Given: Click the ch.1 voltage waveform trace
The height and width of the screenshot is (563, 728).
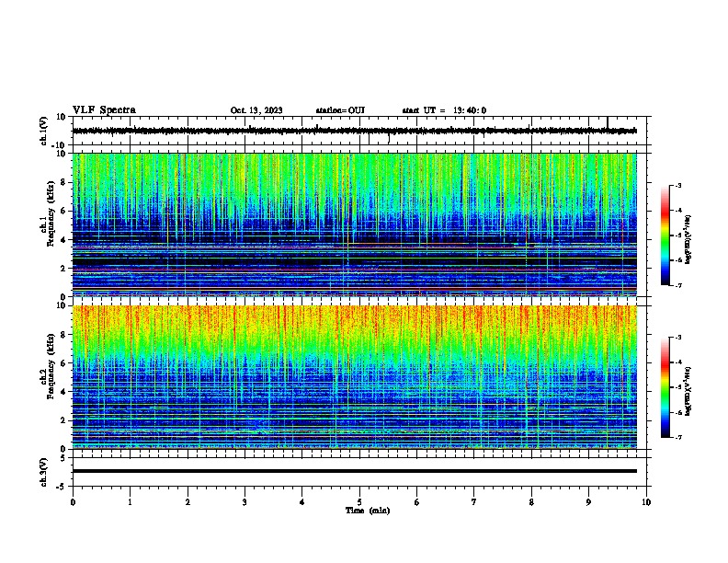Looking at the screenshot, I should 354,131.
